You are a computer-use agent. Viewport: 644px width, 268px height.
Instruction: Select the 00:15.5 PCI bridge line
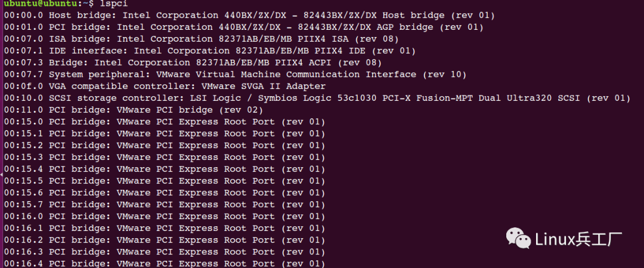(x=165, y=181)
